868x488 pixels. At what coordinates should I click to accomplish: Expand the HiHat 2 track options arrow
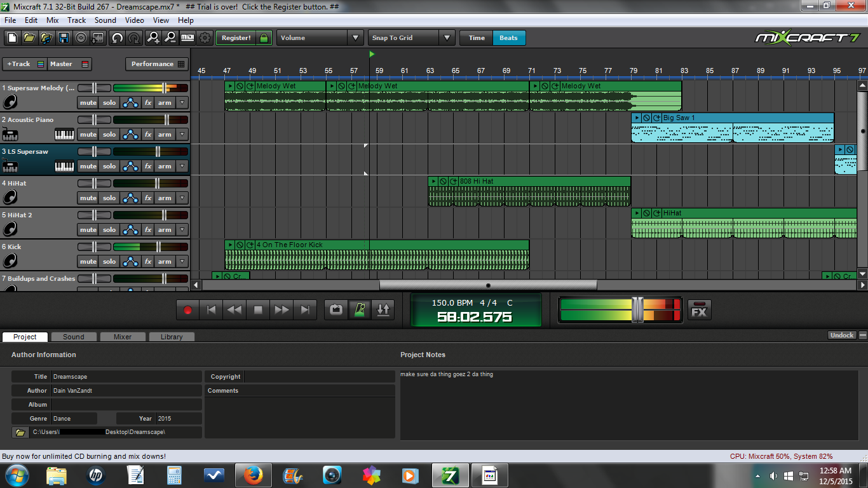[182, 229]
